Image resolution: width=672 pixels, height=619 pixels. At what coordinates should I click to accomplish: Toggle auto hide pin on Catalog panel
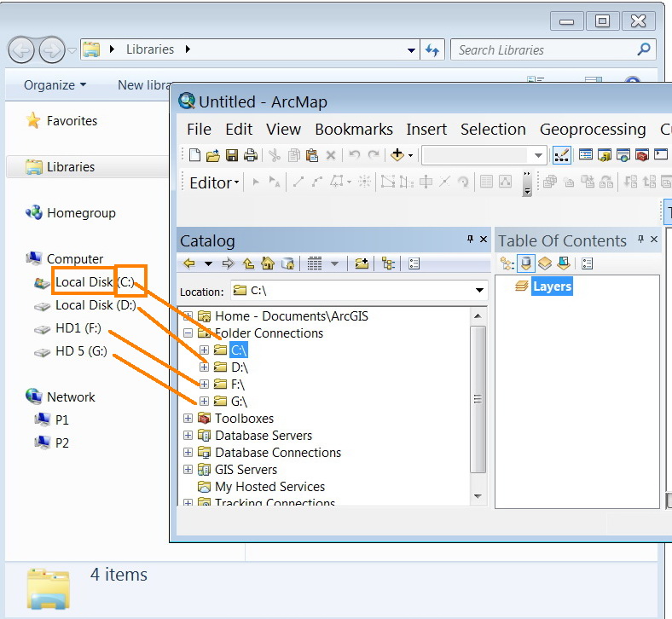point(470,239)
